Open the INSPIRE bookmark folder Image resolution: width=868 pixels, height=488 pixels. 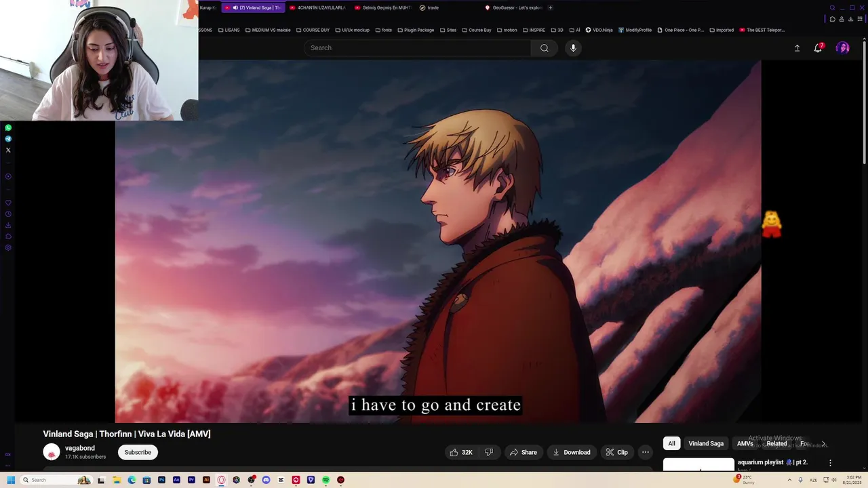[534, 30]
